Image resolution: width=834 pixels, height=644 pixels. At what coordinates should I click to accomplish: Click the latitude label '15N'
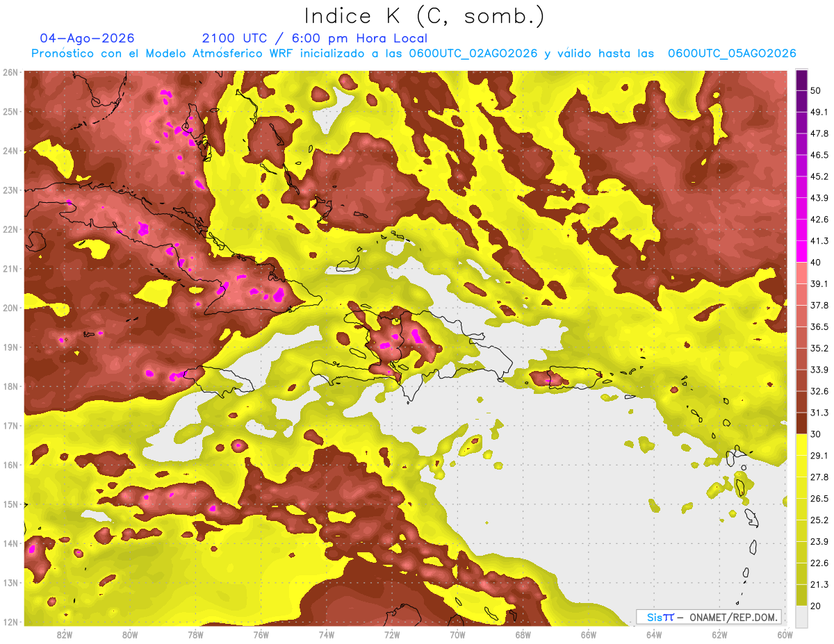[x=10, y=504]
